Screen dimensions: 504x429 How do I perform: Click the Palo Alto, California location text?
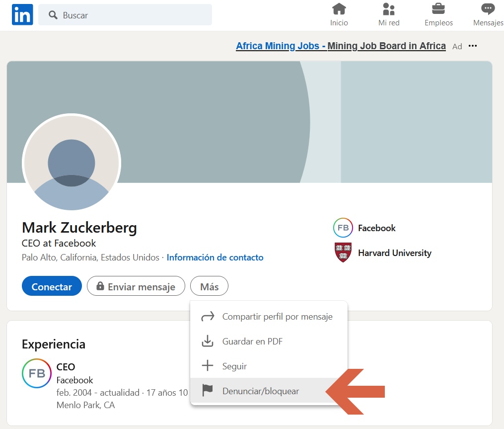tap(90, 257)
